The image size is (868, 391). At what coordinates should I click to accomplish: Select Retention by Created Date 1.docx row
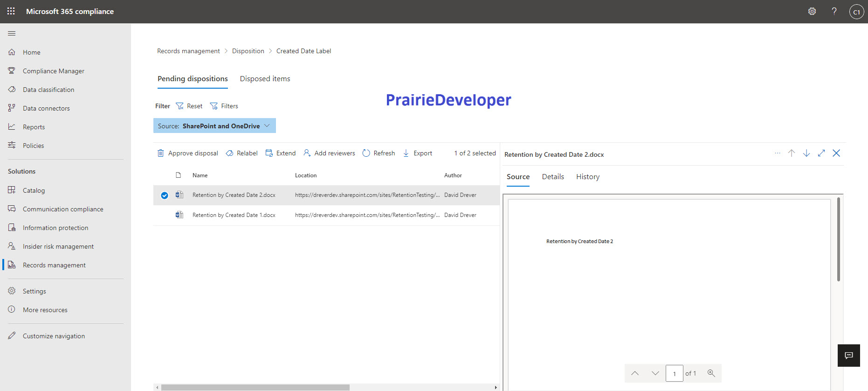click(165, 215)
